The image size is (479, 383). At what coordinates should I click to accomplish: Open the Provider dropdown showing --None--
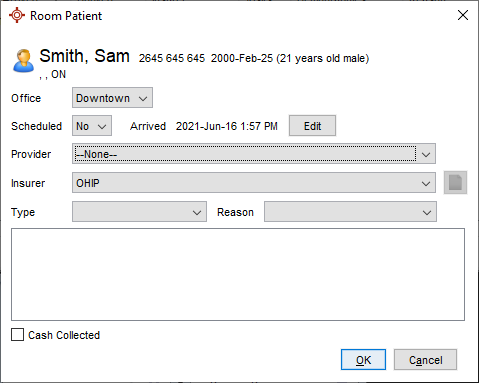tap(254, 154)
